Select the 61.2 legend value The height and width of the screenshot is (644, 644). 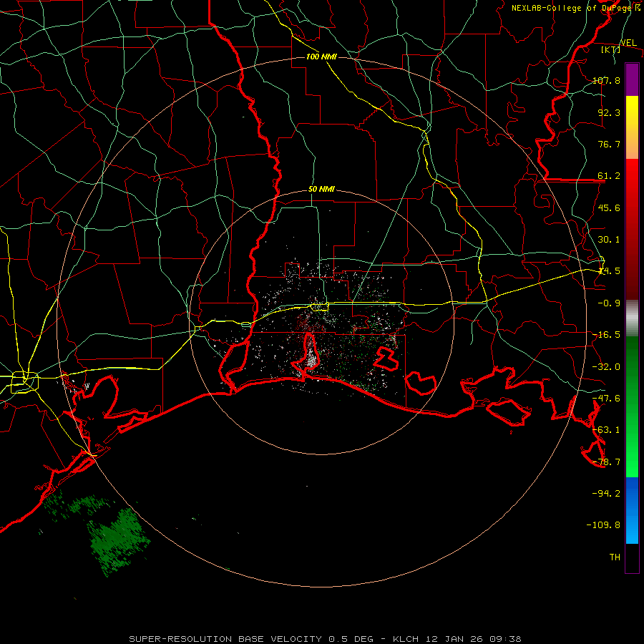click(609, 176)
